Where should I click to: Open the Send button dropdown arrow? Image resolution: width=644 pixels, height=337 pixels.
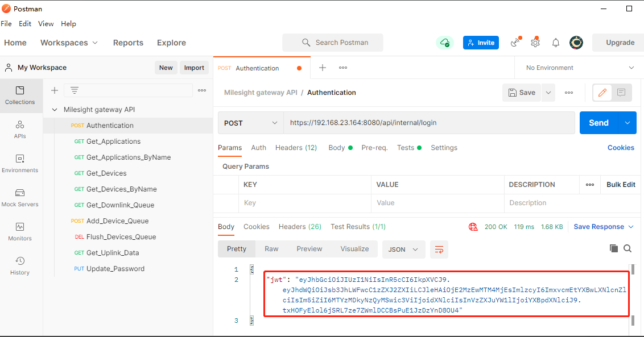tap(628, 123)
